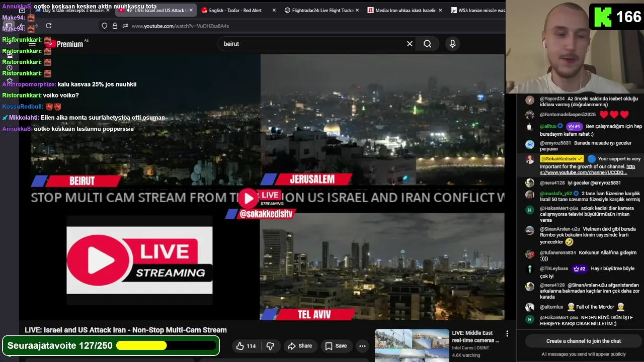The width and height of the screenshot is (644, 362).
Task: Open the 'LIVE: Middle East real-time cameras' thumbnail
Action: pyautogui.click(x=412, y=345)
